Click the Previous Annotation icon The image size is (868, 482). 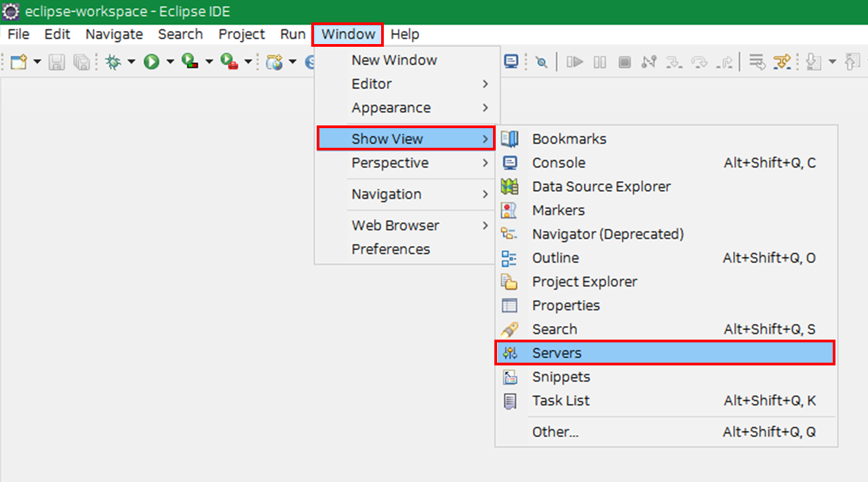coord(852,62)
